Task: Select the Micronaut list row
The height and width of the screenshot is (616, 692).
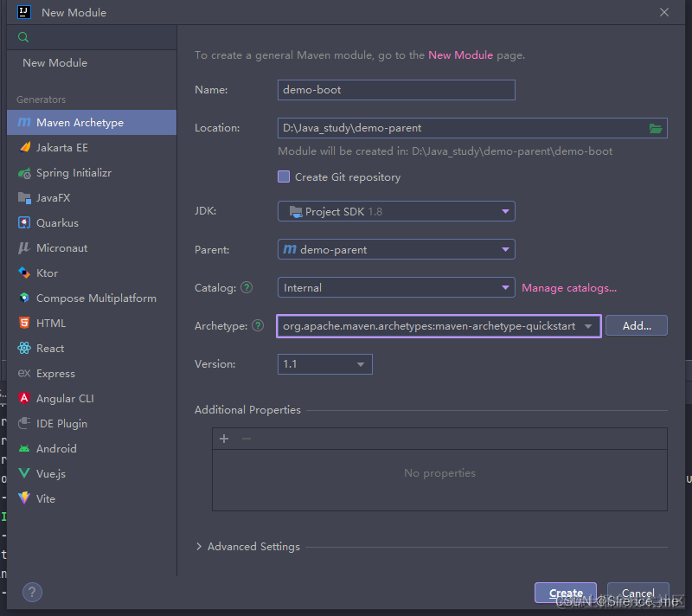Action: tap(92, 248)
